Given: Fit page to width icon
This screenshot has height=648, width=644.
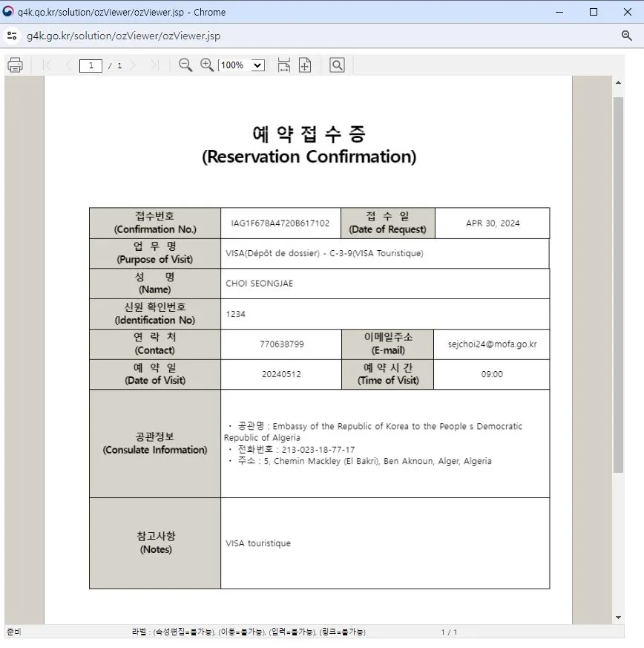Looking at the screenshot, I should (283, 65).
